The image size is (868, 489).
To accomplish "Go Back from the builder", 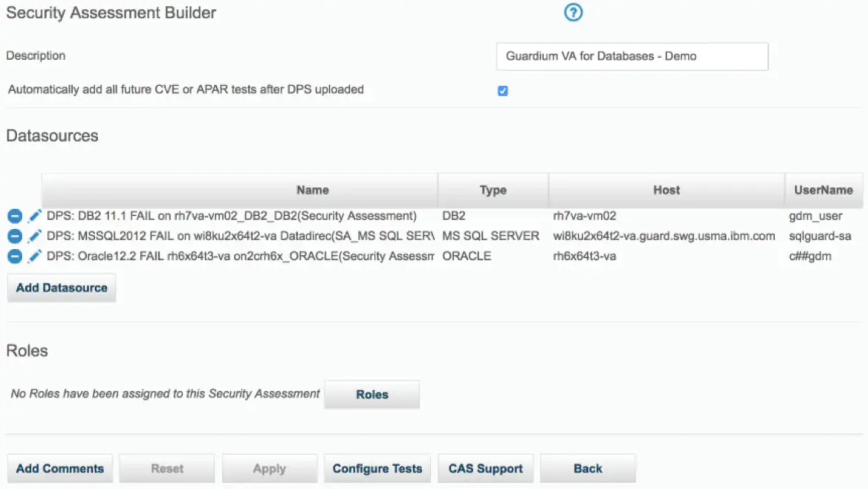I will pos(588,469).
